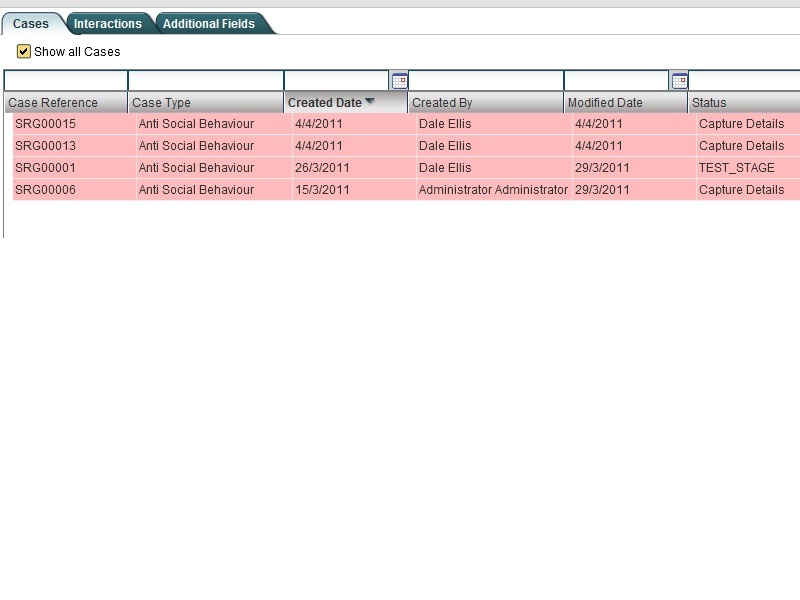Select the SRG00006 row by Administrator Administrator
The image size is (800, 600).
point(45,190)
